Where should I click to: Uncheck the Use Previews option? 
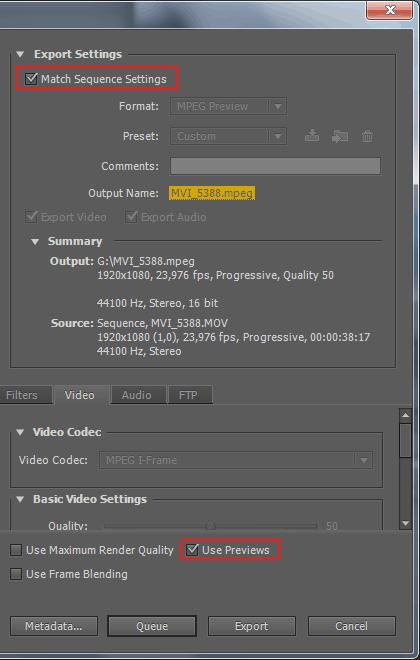point(192,550)
